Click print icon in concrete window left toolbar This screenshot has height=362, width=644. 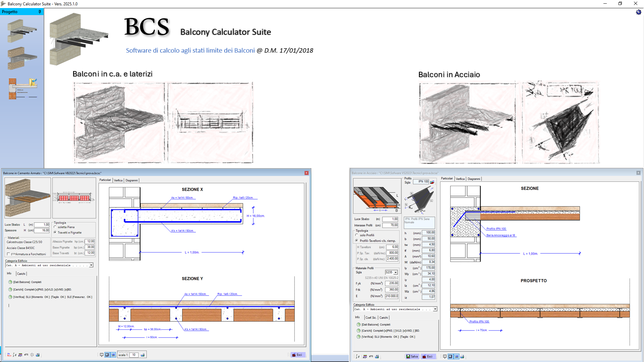(38, 355)
